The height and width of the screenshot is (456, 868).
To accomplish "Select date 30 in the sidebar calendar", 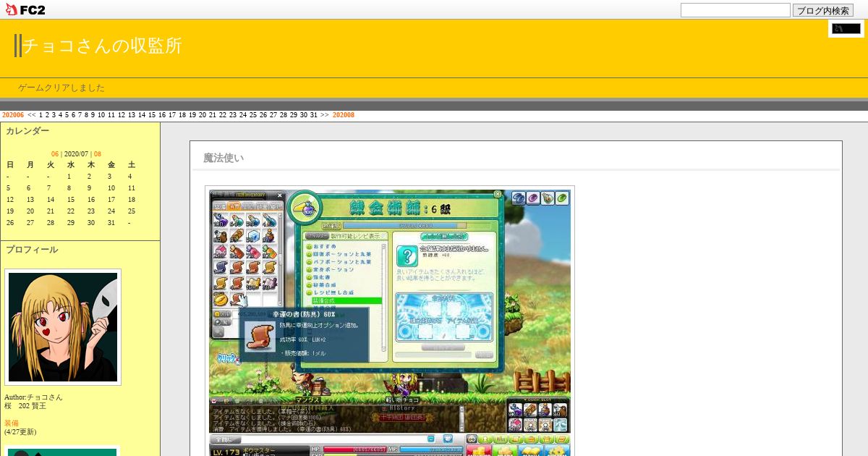I will 91,223.
